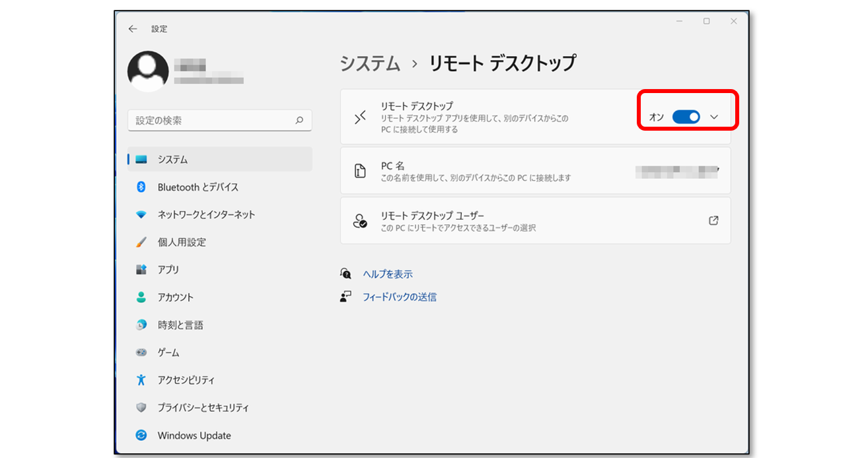This screenshot has height=458, width=868.
Task: Select 個人用設定 in sidebar
Action: pos(220,242)
